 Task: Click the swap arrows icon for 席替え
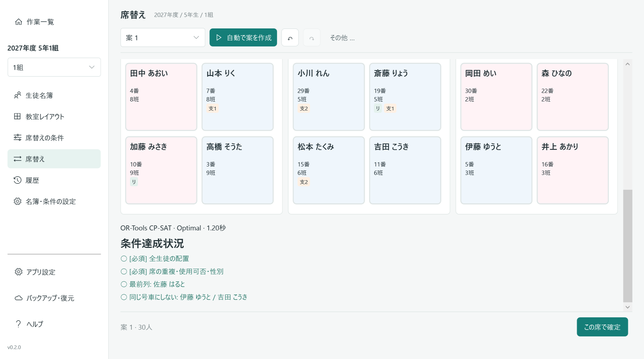[x=17, y=159]
